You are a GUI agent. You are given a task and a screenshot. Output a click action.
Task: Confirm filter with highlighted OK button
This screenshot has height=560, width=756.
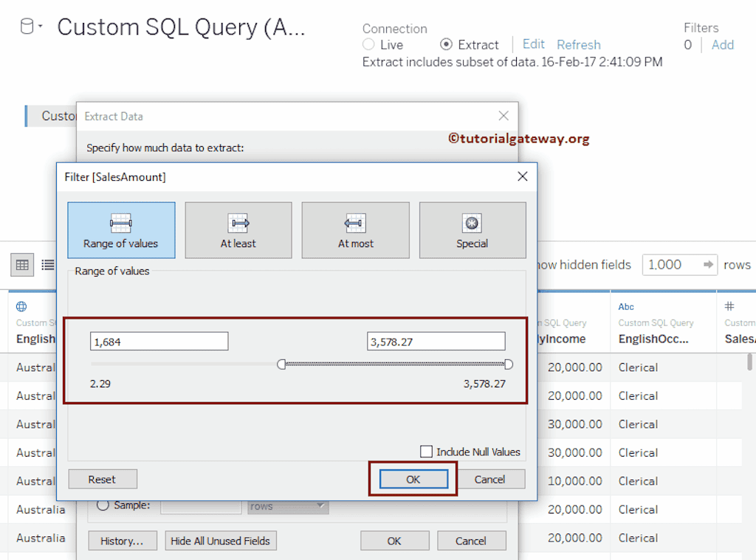[413, 479]
